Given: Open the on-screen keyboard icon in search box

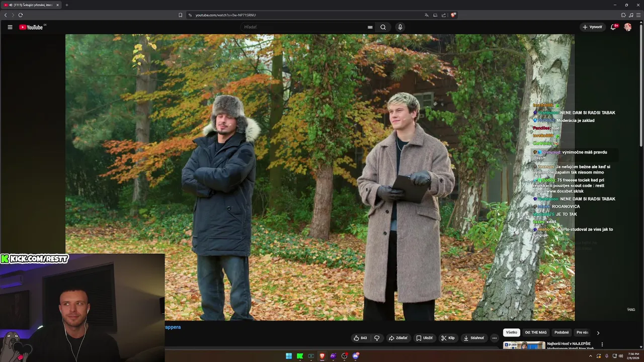Looking at the screenshot, I should tap(370, 27).
